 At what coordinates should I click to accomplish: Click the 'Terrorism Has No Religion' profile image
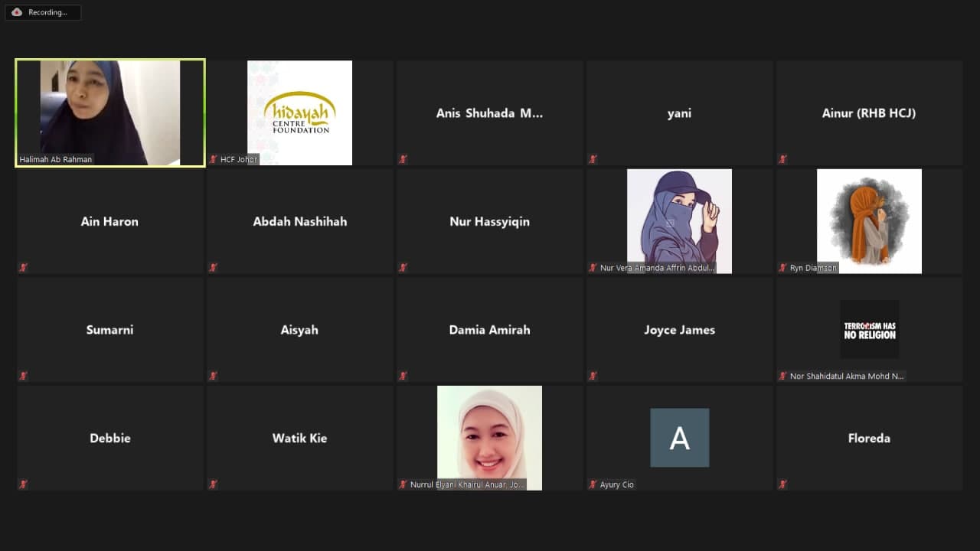pyautogui.click(x=869, y=330)
